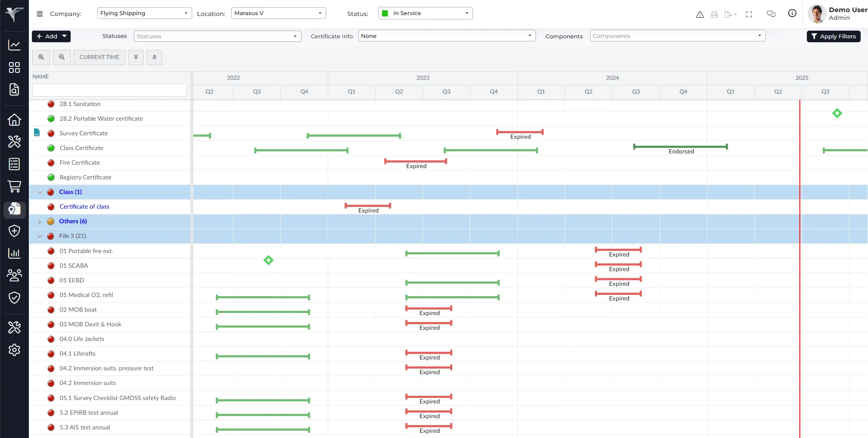The image size is (868, 438).
Task: Open the settings gear in sidebar
Action: tap(14, 350)
